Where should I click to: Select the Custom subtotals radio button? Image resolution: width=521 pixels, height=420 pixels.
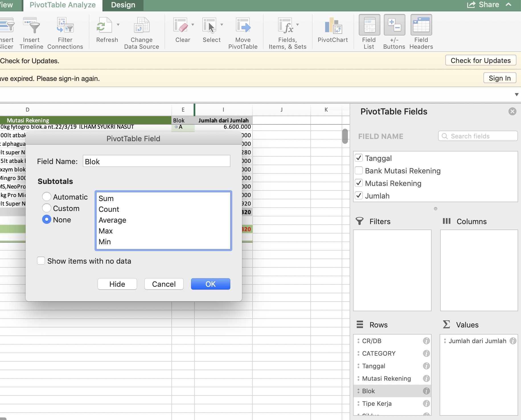click(46, 208)
